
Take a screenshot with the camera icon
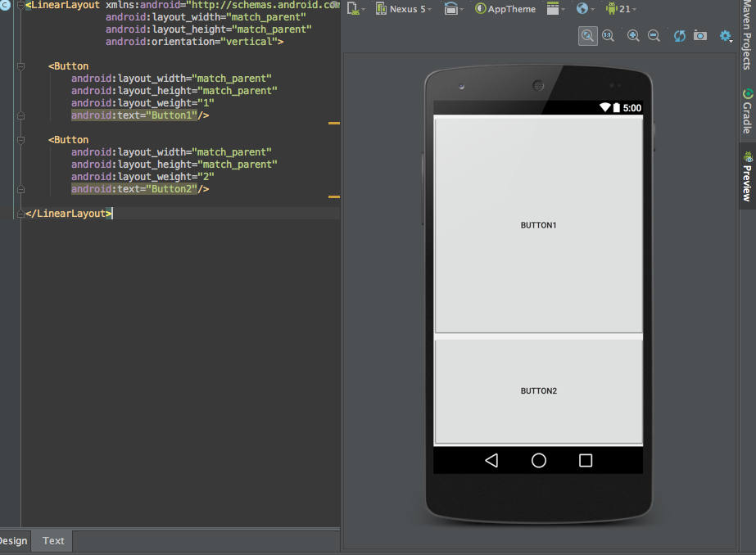pos(700,35)
